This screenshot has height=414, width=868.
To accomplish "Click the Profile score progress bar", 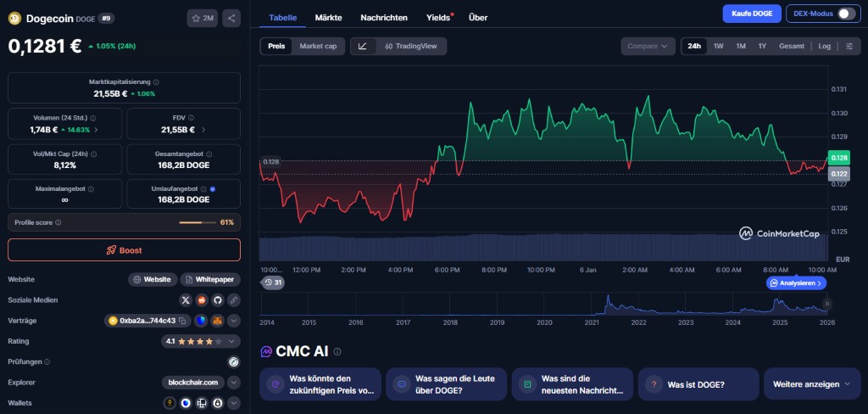I will click(x=197, y=222).
